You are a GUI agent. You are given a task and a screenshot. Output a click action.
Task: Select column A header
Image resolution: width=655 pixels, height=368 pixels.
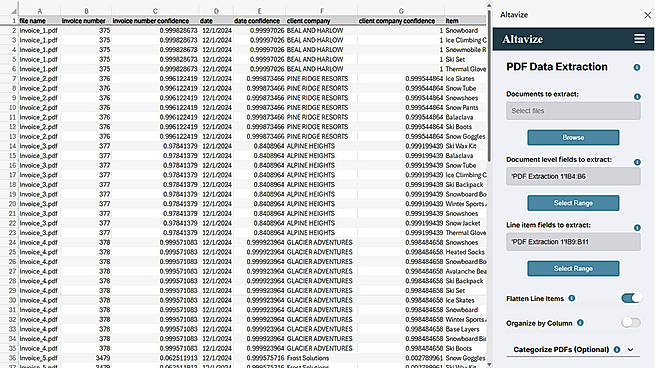40,11
